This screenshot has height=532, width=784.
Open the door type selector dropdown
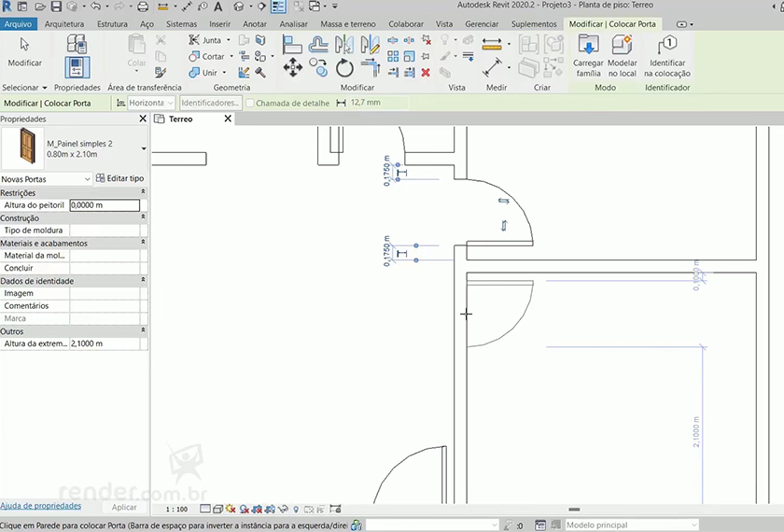coord(144,148)
